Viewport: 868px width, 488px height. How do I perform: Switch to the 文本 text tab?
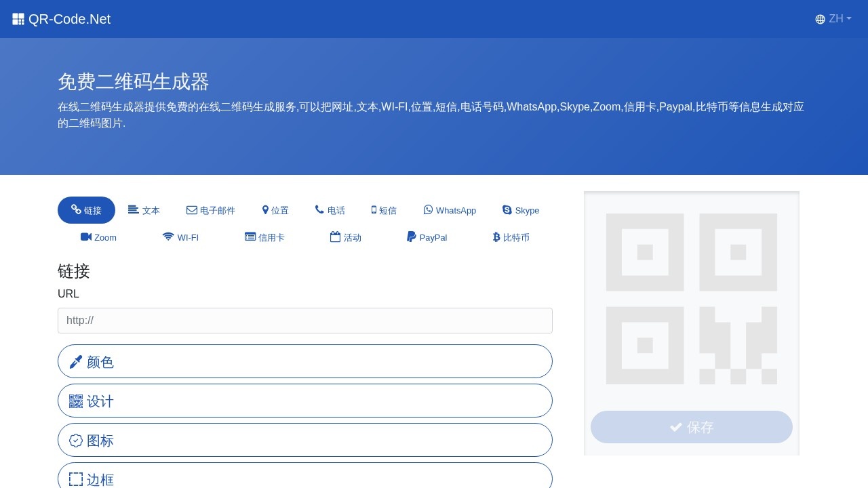(x=144, y=210)
